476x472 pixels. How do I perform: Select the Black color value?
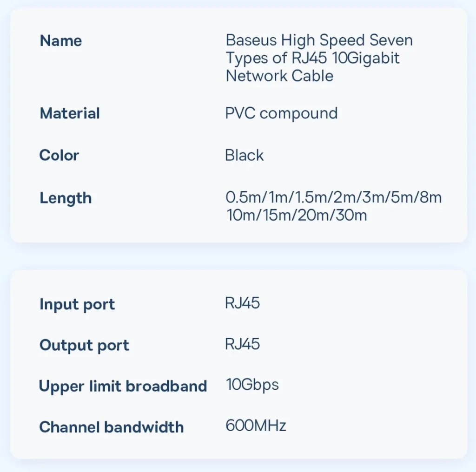tap(245, 155)
